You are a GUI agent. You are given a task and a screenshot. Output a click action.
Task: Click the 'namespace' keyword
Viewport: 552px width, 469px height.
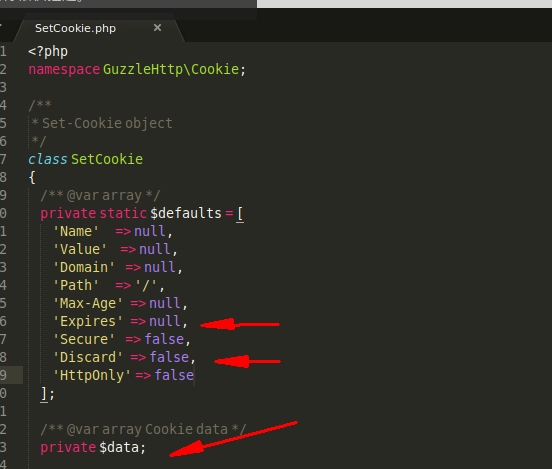click(x=64, y=69)
